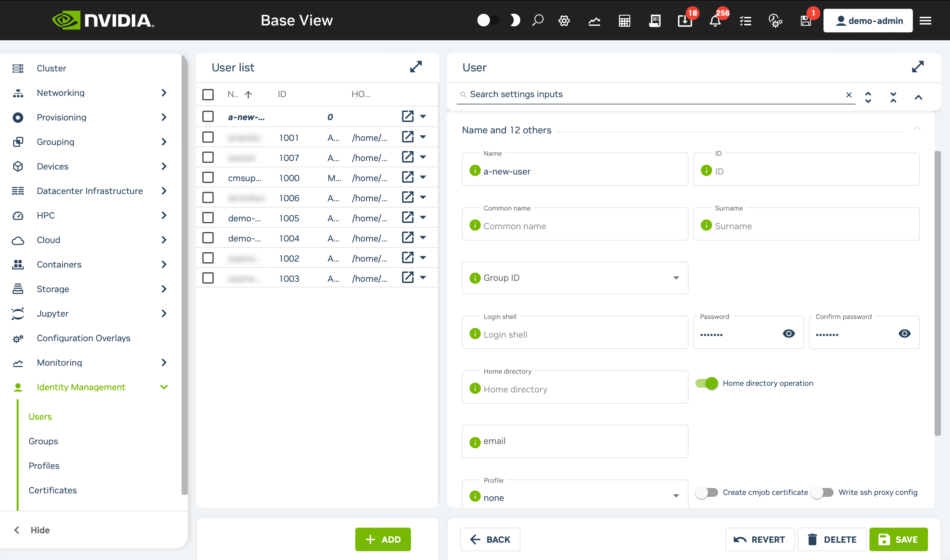Screen dimensions: 950x560
Task: Expand all settings sections arrows
Action: [868, 97]
